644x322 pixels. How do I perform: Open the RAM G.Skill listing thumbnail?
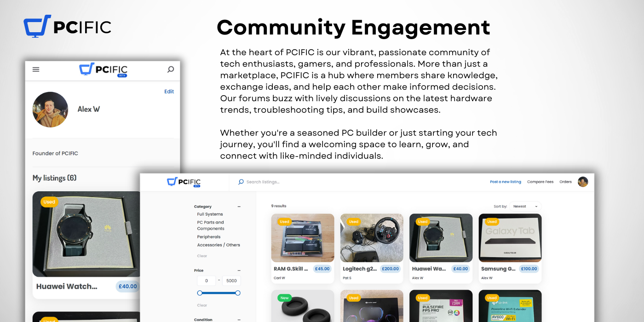coord(303,238)
